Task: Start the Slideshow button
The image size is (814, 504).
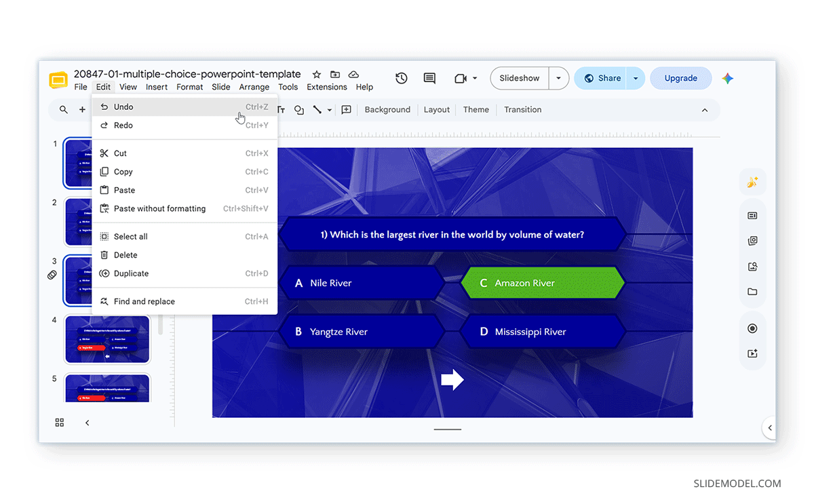Action: 520,78
